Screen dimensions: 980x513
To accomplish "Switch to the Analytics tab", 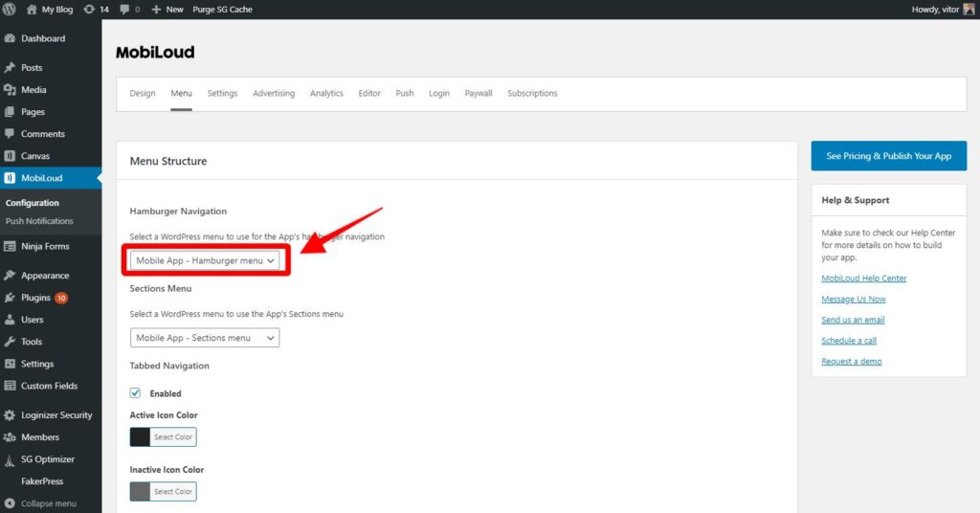I will 326,93.
